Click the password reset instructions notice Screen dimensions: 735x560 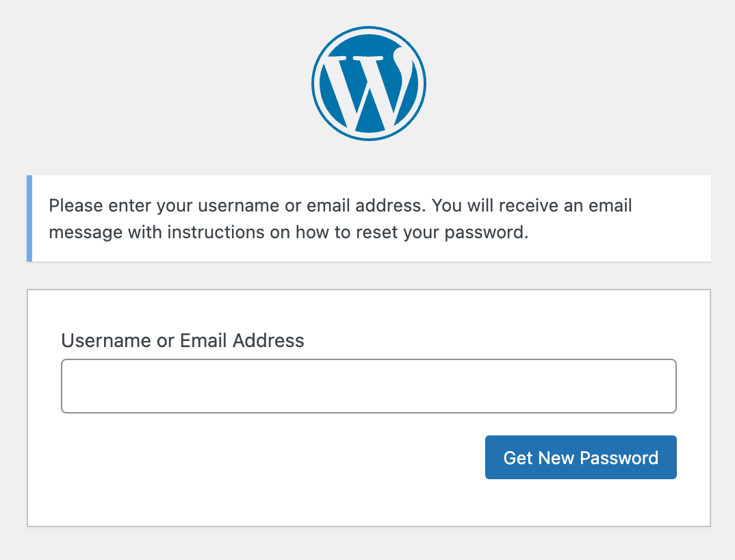[370, 218]
